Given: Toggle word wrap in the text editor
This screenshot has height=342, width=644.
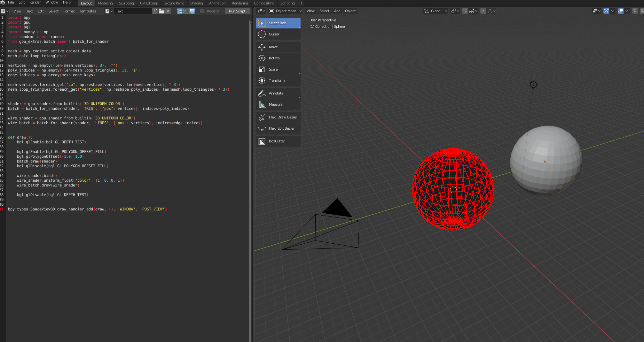Looking at the screenshot, I should (x=185, y=11).
